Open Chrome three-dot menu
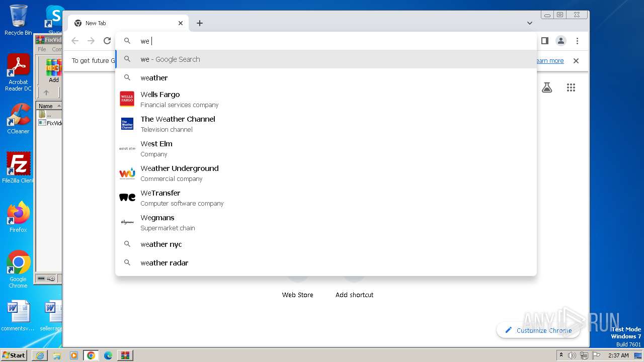This screenshot has width=644, height=362. tap(577, 41)
